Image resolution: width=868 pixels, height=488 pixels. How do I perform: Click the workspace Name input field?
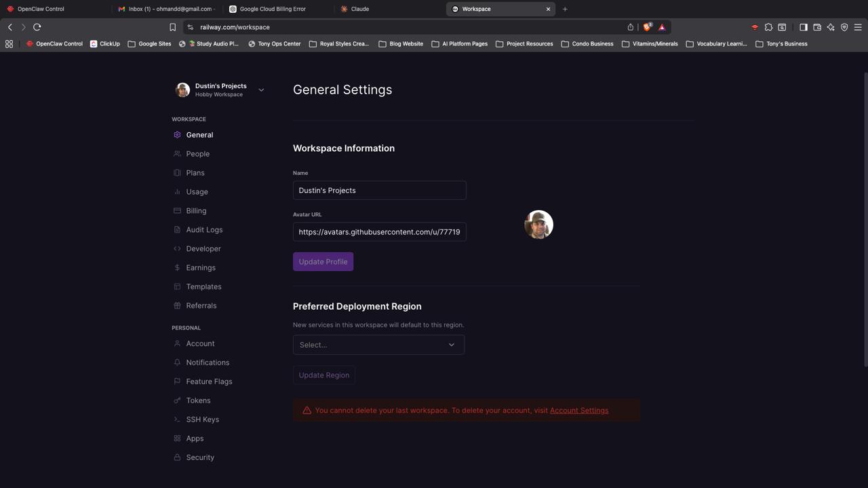[x=379, y=190]
